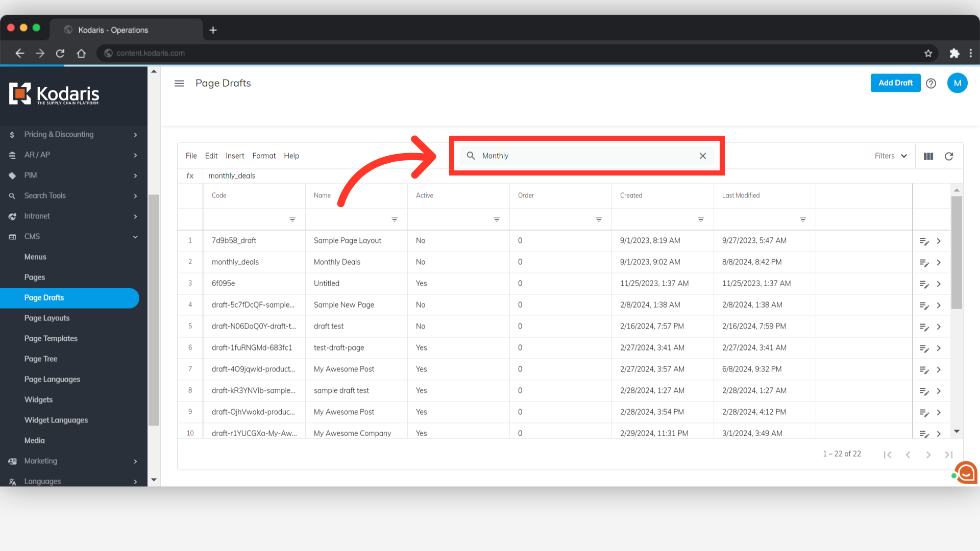Open the Code column filter icon

click(x=292, y=219)
